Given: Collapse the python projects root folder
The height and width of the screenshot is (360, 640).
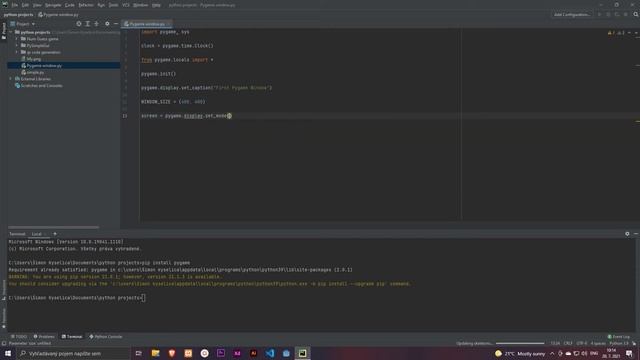Looking at the screenshot, I should coord(11,32).
